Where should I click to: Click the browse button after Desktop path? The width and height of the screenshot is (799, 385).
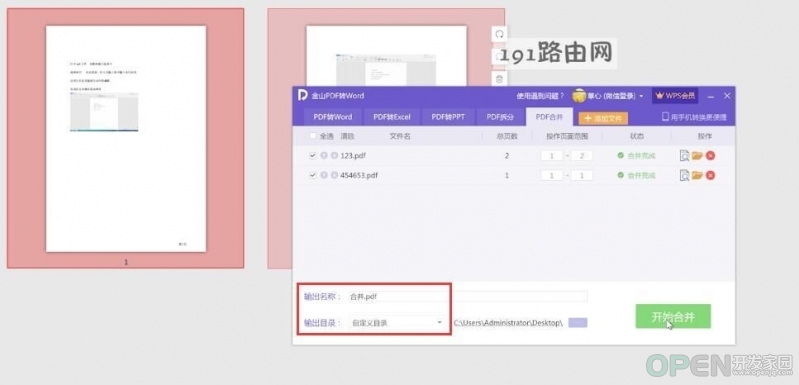577,323
